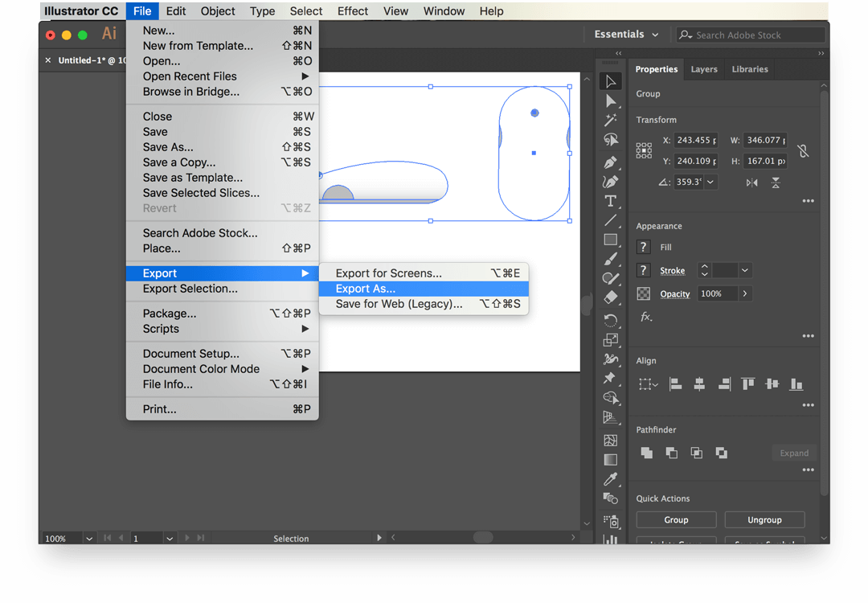Open the rotation angle dropdown
868x603 pixels.
[710, 182]
